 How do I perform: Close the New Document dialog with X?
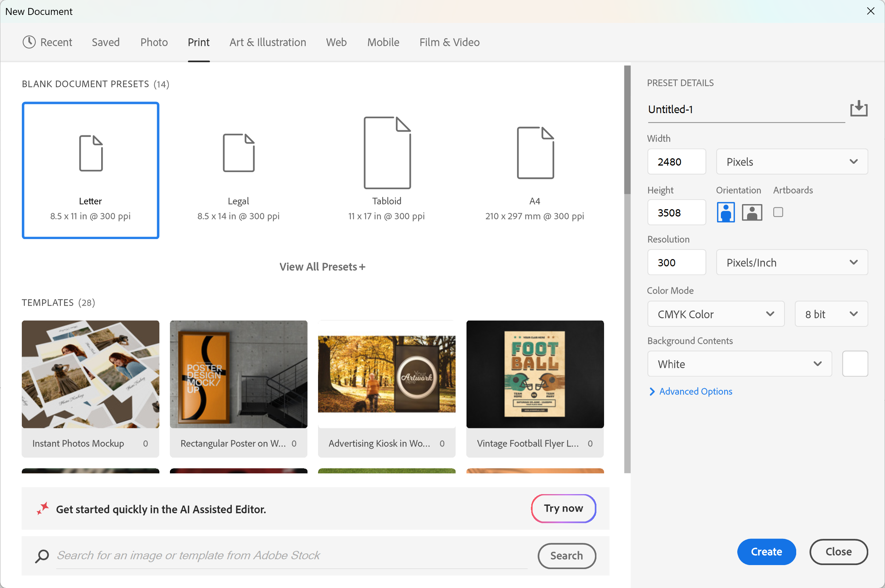tap(870, 11)
